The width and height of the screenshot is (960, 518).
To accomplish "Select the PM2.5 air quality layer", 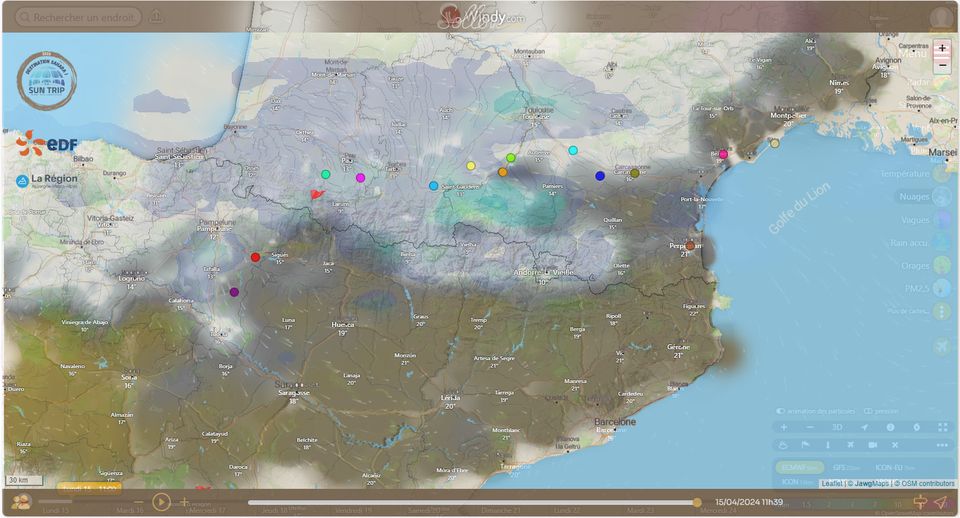I will click(941, 289).
